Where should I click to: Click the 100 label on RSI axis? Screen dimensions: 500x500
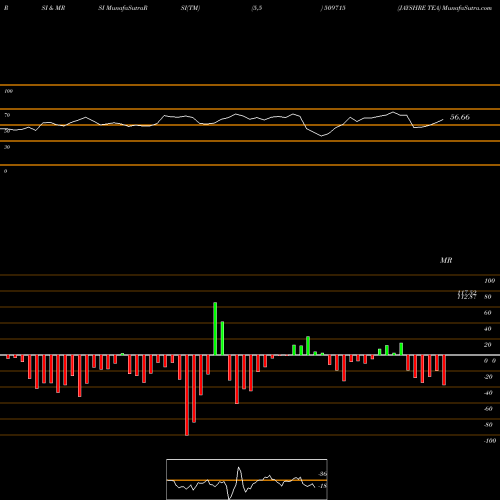pos(8,91)
